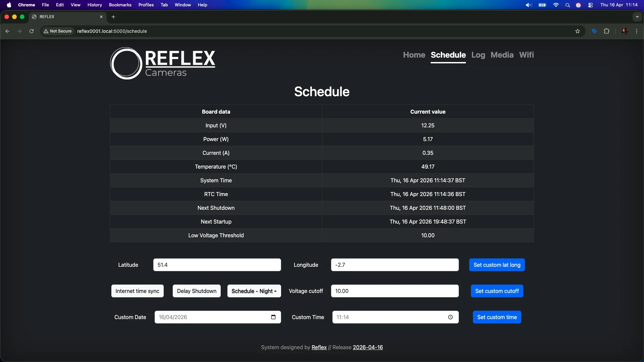644x362 pixels.
Task: Click the Voltage cutoff input field
Action: [x=395, y=291]
